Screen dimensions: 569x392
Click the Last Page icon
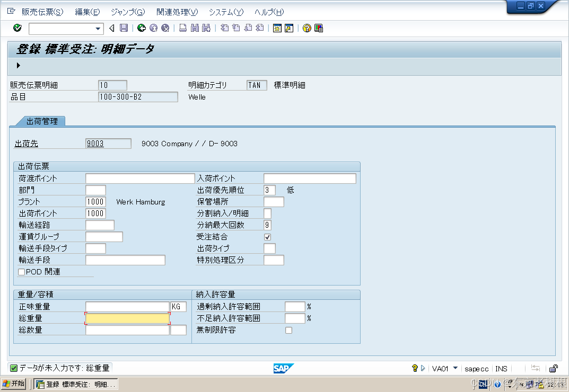point(259,28)
